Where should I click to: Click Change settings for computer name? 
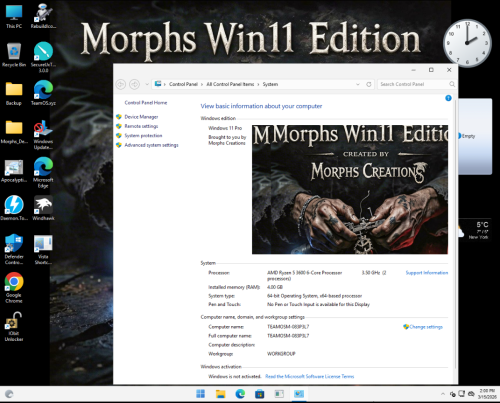click(423, 327)
